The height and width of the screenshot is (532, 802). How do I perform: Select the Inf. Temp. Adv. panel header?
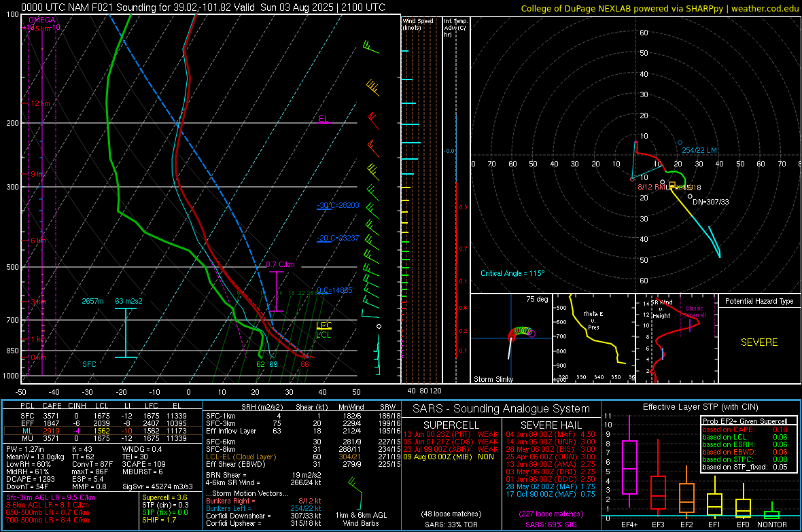click(x=455, y=28)
